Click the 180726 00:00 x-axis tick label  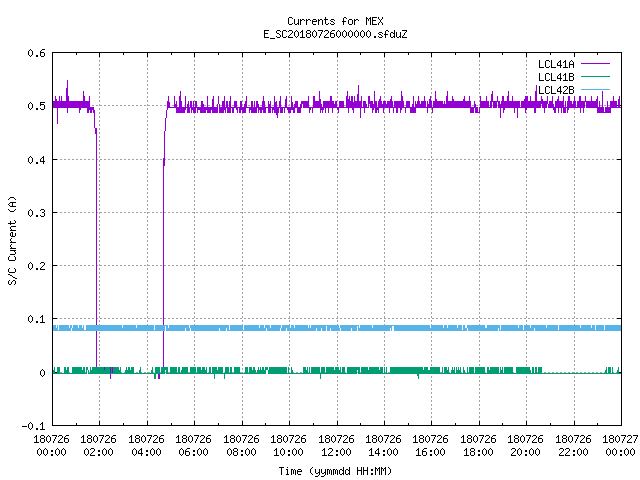coord(51,446)
